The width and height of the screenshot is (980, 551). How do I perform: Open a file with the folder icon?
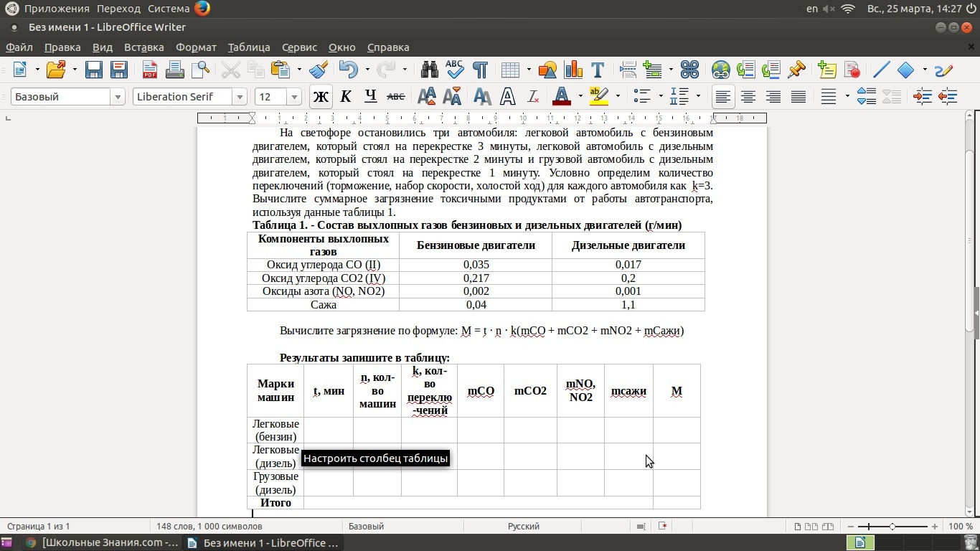click(56, 70)
